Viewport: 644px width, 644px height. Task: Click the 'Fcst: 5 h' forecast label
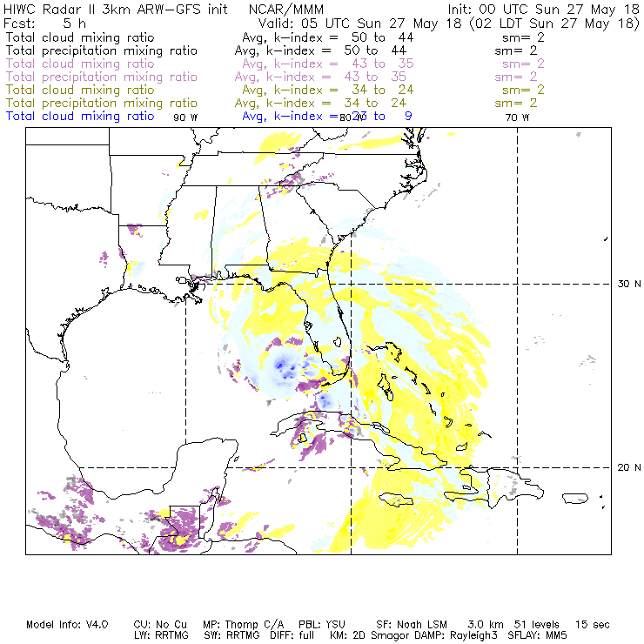click(44, 23)
